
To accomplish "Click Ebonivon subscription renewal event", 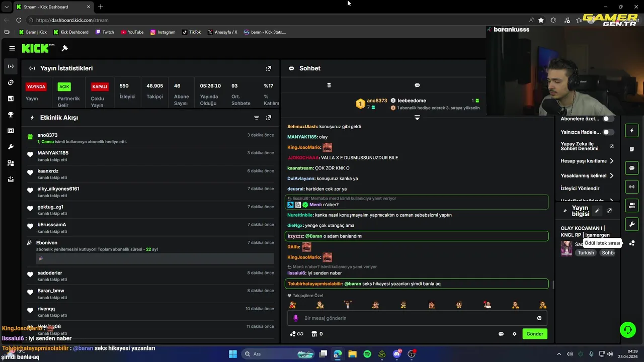I will click(x=150, y=252).
